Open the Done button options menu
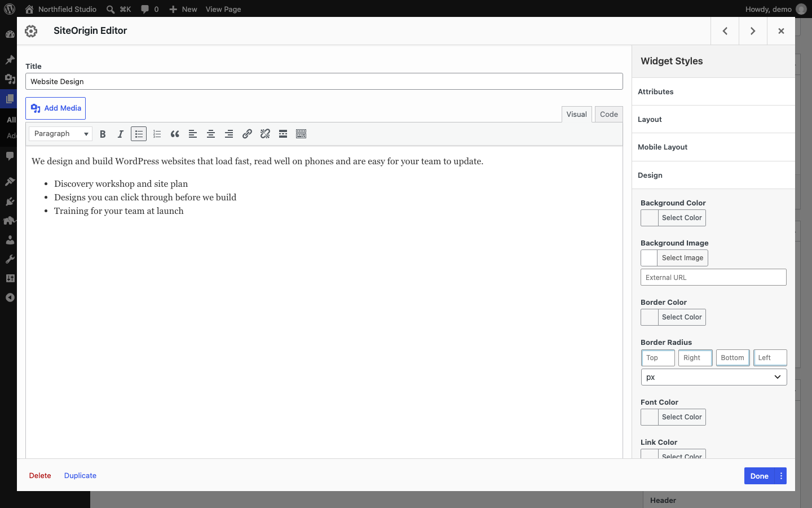The image size is (812, 508). point(781,476)
